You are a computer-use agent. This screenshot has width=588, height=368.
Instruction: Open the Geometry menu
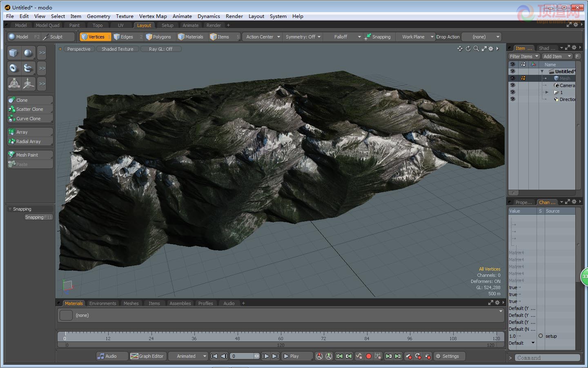tap(98, 16)
